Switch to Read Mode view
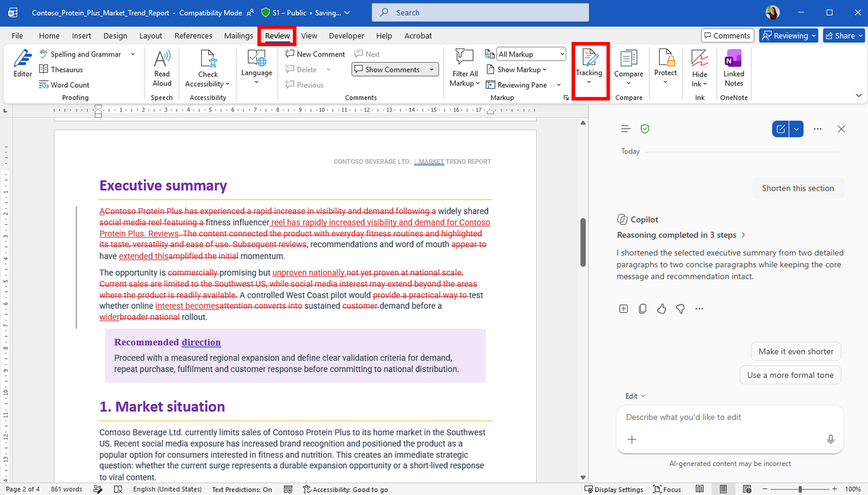This screenshot has height=495, width=868. [699, 489]
